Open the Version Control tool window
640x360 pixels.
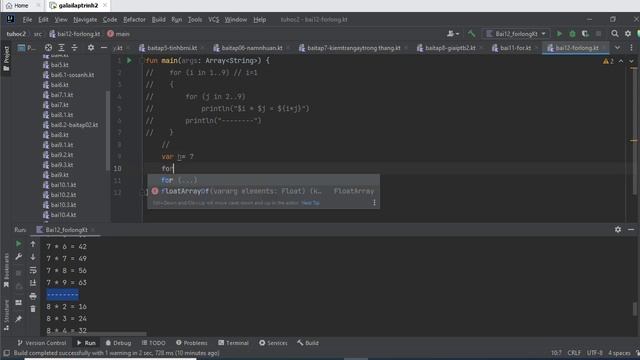pos(42,343)
